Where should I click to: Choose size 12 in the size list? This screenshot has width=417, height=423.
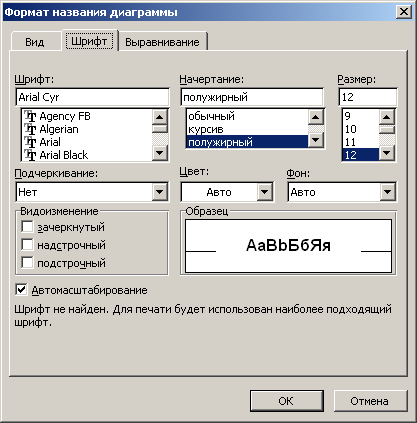point(361,155)
